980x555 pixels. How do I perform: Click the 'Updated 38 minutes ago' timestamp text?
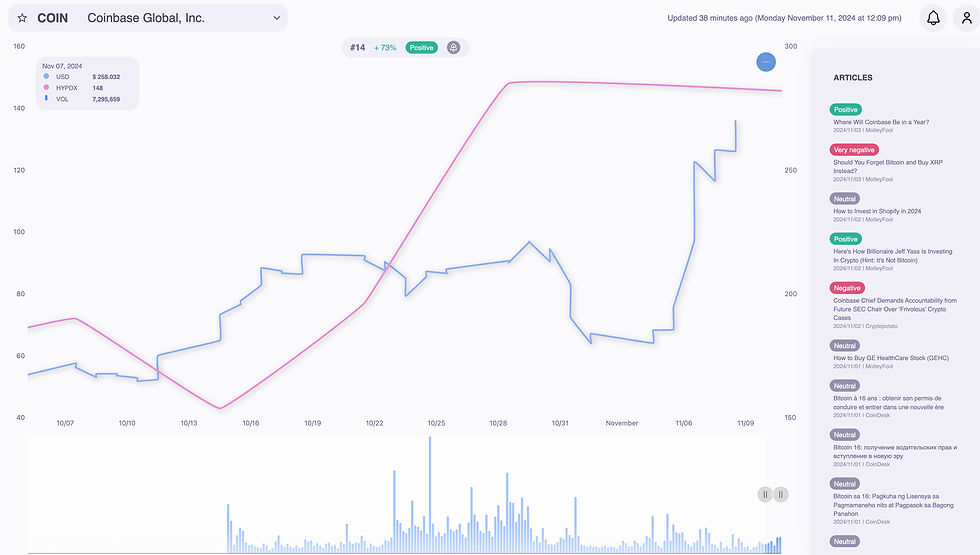(784, 18)
